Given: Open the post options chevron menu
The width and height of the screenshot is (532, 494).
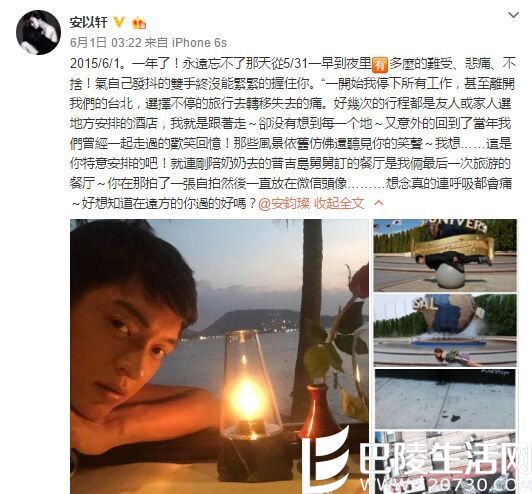Looking at the screenshot, I should click(x=513, y=16).
